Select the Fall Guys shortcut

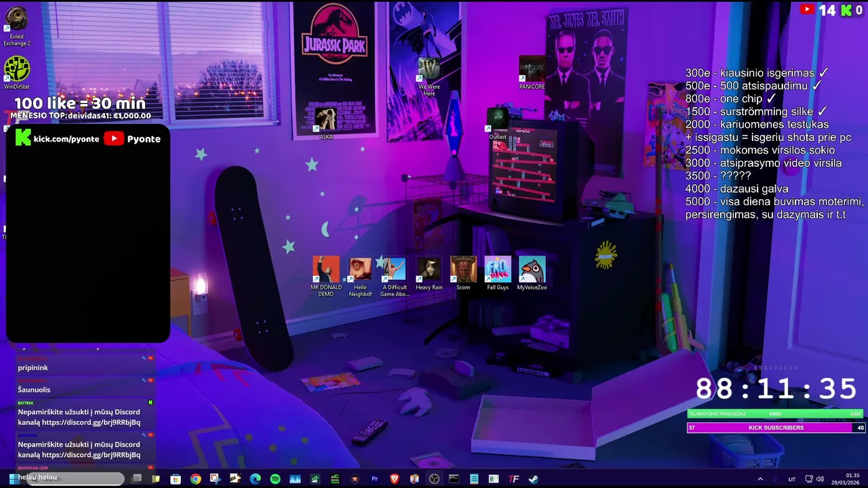498,274
